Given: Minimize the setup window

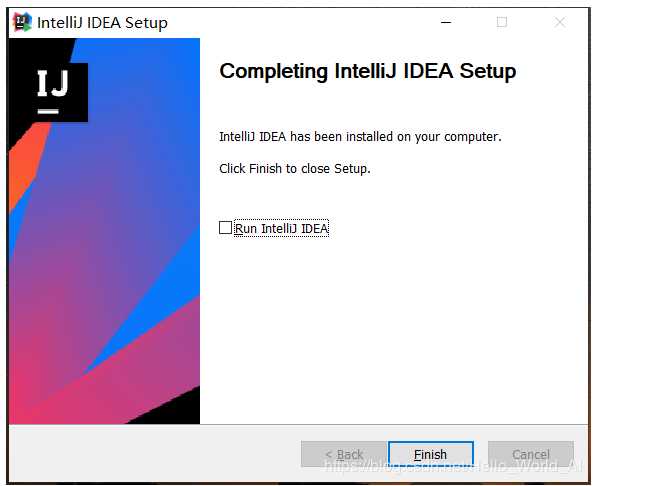Looking at the screenshot, I should click(444, 22).
